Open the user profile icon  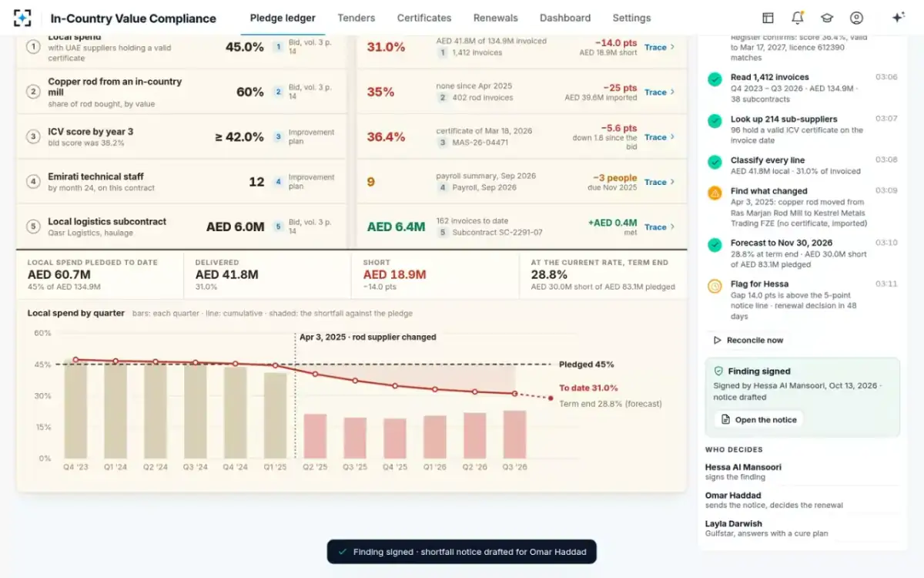[856, 18]
